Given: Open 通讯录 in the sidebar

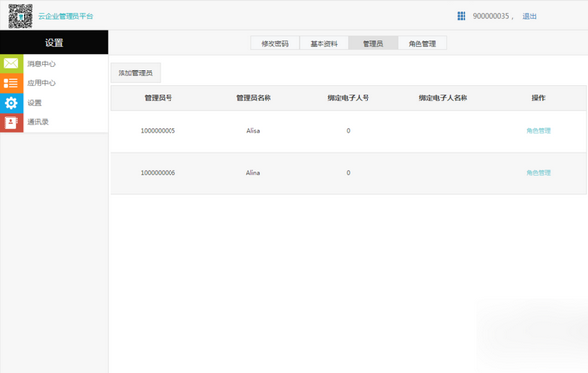Looking at the screenshot, I should [x=38, y=122].
